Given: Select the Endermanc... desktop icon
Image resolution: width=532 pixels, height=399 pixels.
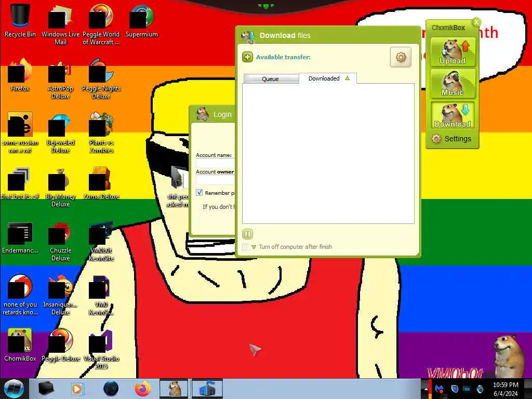Looking at the screenshot, I should (x=20, y=237).
